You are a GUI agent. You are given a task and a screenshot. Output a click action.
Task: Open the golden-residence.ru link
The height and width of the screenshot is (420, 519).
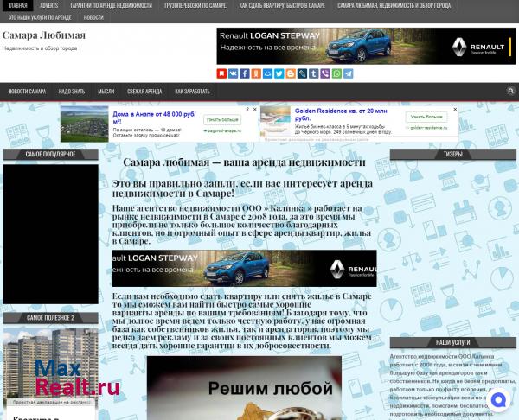[x=429, y=128]
